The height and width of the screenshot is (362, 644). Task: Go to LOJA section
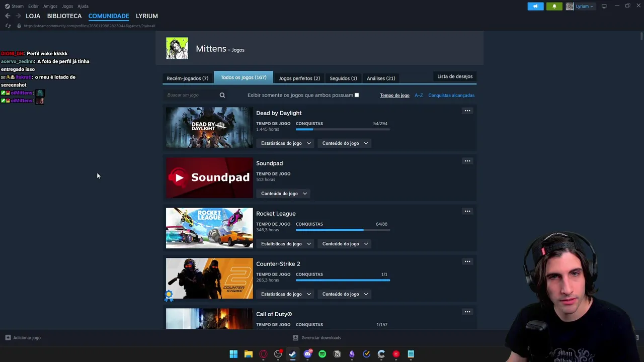[x=33, y=16]
